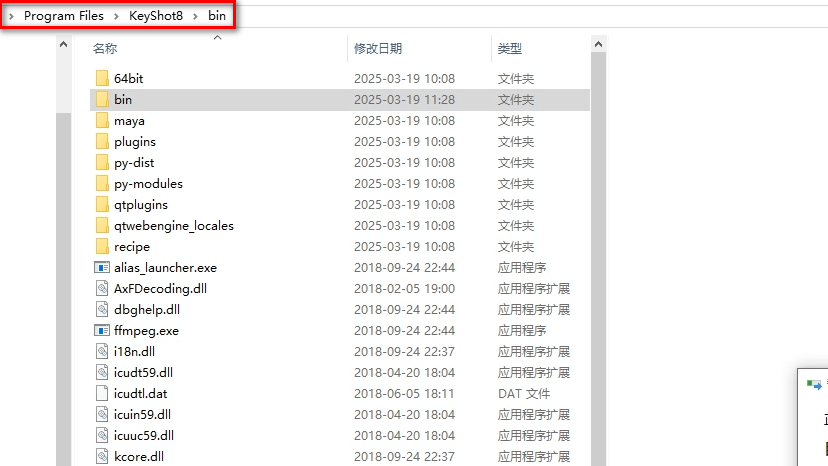Click the 2018-02-05 19:00 date cell
The height and width of the screenshot is (466, 828).
(404, 288)
